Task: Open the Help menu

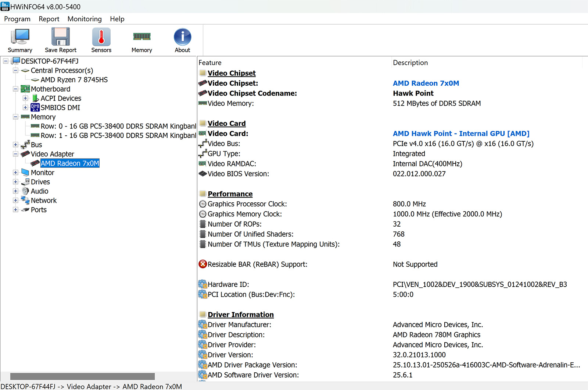Action: click(117, 19)
